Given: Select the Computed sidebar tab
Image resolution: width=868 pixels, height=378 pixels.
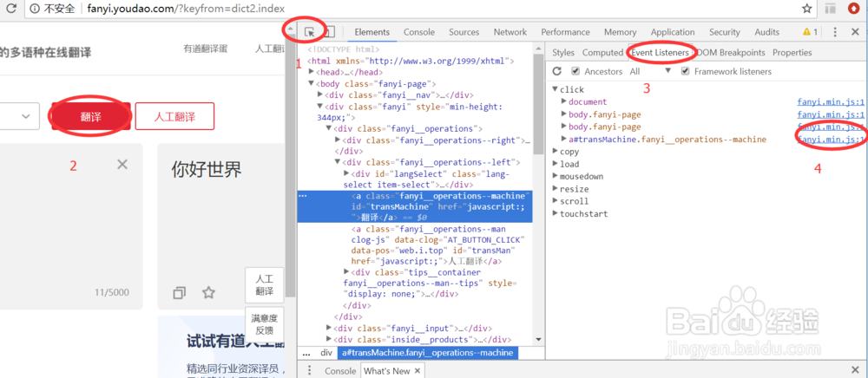Looking at the screenshot, I should [x=602, y=53].
